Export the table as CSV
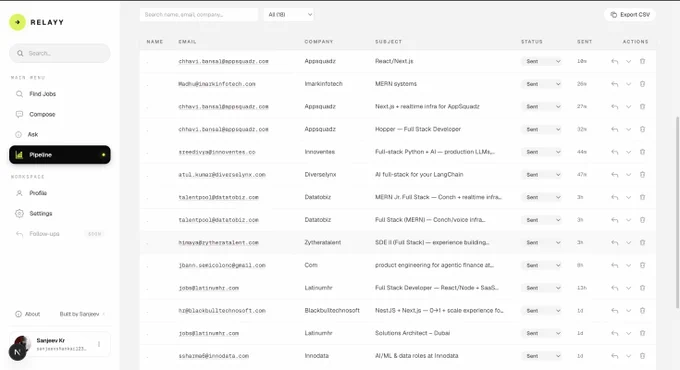The width and height of the screenshot is (680, 370). [630, 15]
